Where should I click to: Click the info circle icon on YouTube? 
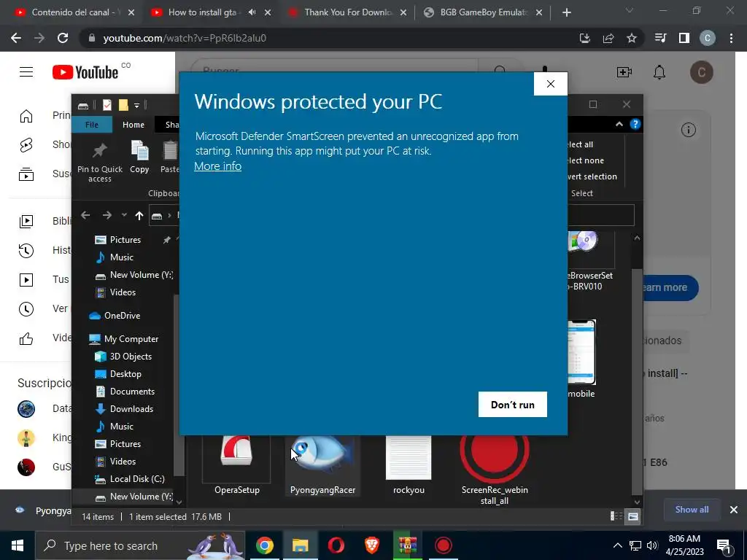[x=689, y=130]
